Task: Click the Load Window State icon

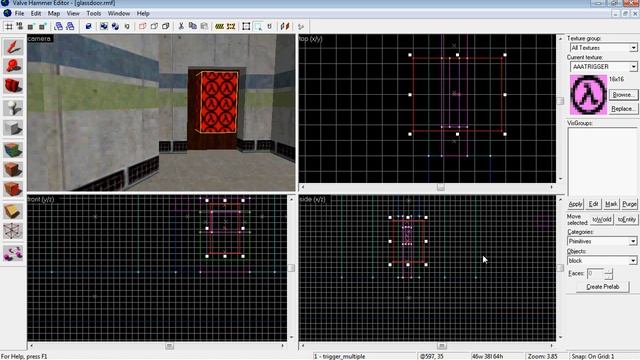Action: (x=59, y=26)
